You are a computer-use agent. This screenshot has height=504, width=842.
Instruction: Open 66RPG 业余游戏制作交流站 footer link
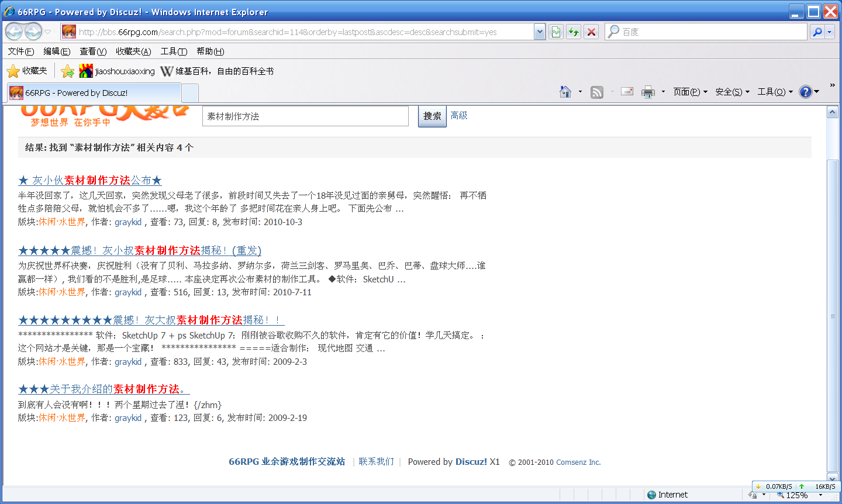pyautogui.click(x=287, y=462)
